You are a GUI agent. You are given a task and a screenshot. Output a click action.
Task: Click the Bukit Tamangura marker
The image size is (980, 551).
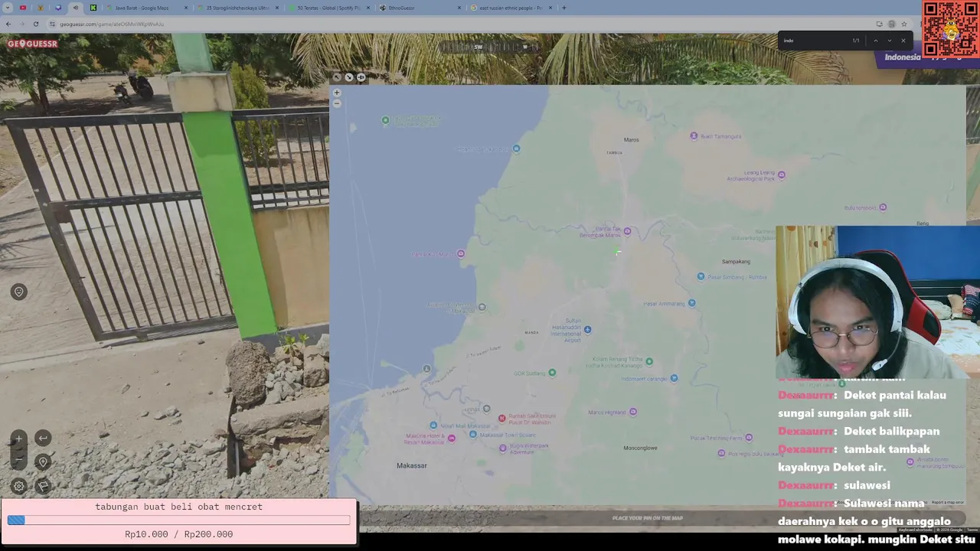[694, 136]
